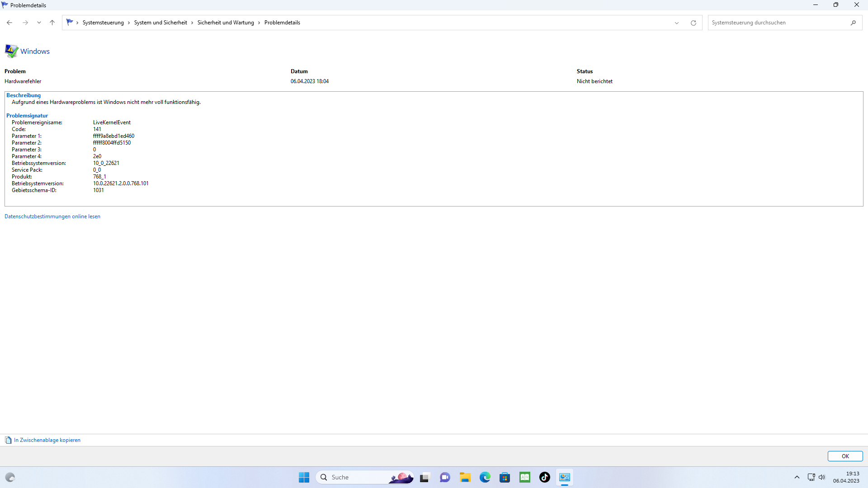
Task: Expand the recent locations dropdown
Action: [x=39, y=23]
